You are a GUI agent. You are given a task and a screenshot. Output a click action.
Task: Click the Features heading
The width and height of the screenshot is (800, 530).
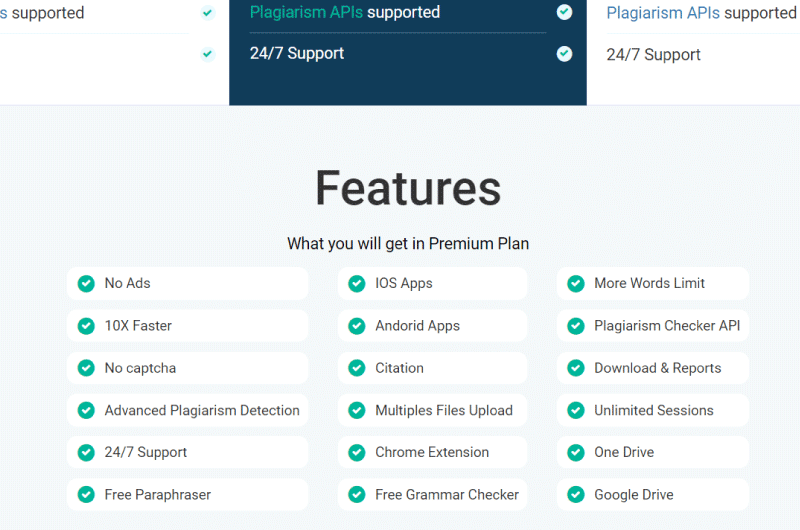408,188
